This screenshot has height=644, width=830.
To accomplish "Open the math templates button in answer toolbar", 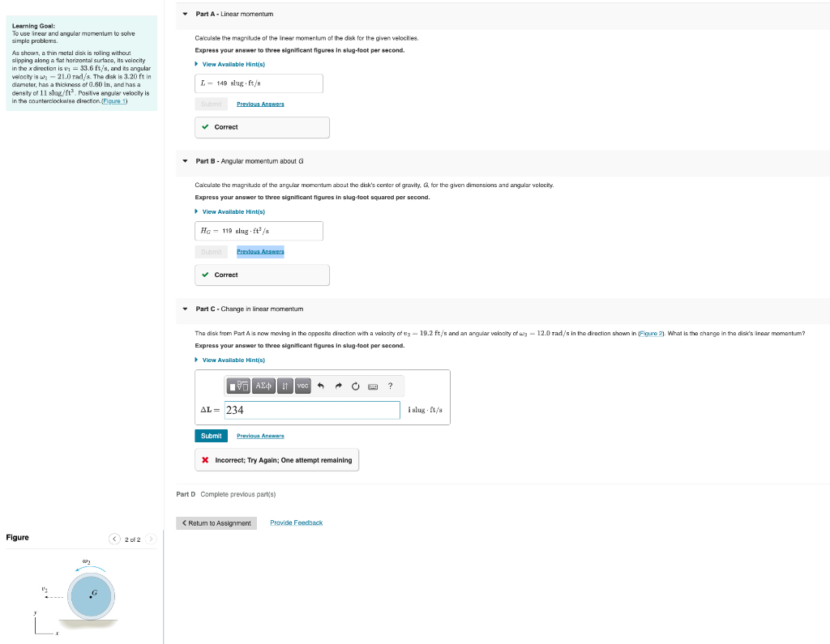I will coord(238,386).
